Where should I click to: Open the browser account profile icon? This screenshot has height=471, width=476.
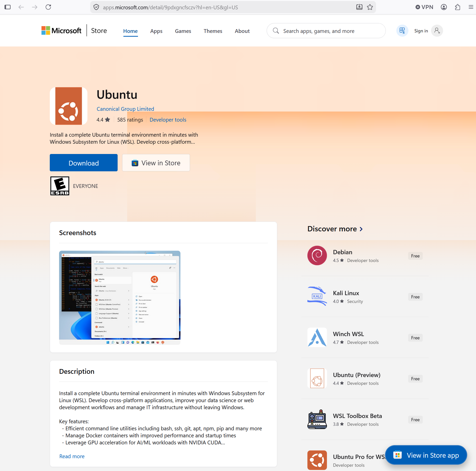(444, 7)
